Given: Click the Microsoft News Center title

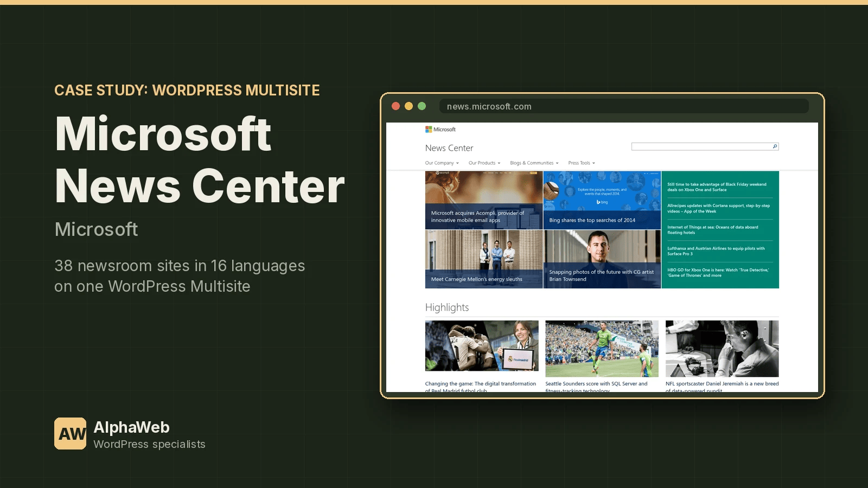Looking at the screenshot, I should coord(200,160).
